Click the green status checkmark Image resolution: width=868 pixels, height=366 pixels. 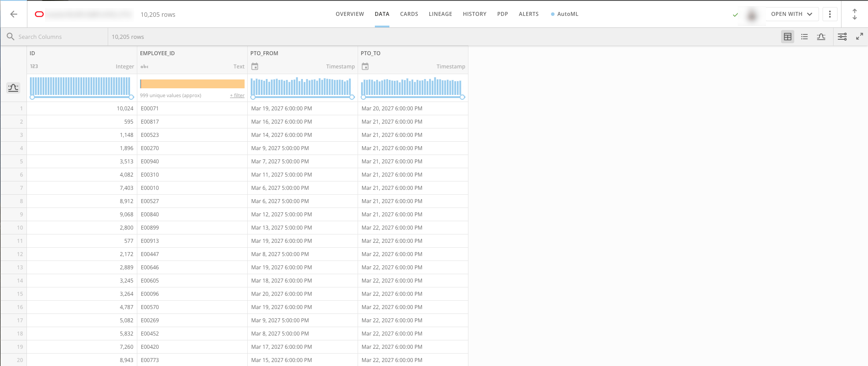[x=736, y=15]
